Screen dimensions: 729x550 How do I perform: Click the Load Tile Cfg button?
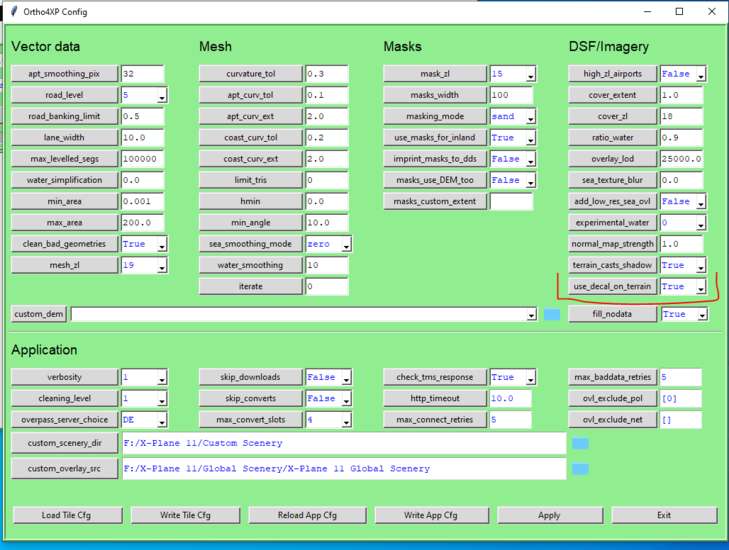(x=67, y=515)
